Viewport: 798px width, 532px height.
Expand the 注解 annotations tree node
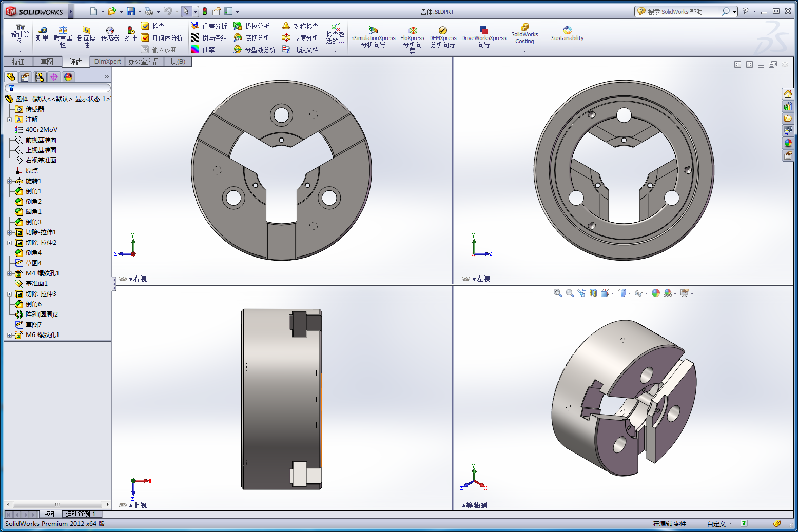click(x=9, y=120)
